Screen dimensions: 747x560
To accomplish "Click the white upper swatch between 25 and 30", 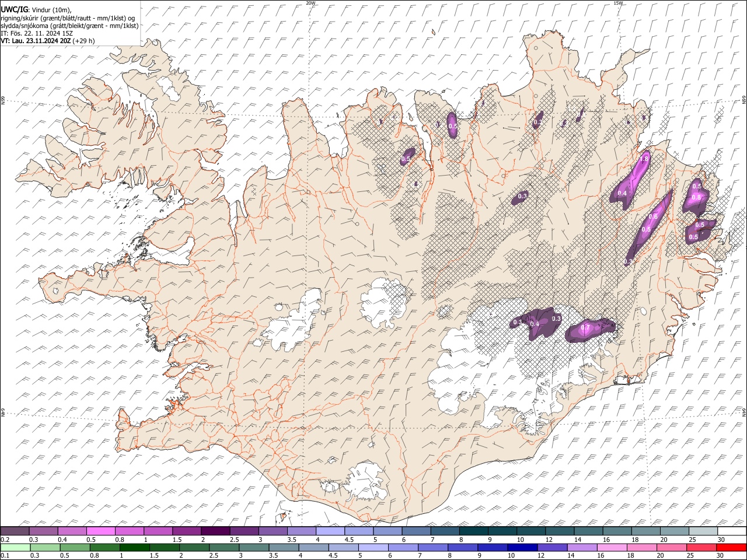I will 703,531.
